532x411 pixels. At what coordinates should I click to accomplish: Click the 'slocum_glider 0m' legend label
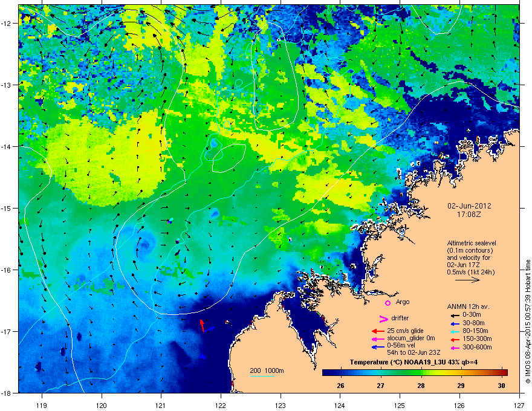411,338
